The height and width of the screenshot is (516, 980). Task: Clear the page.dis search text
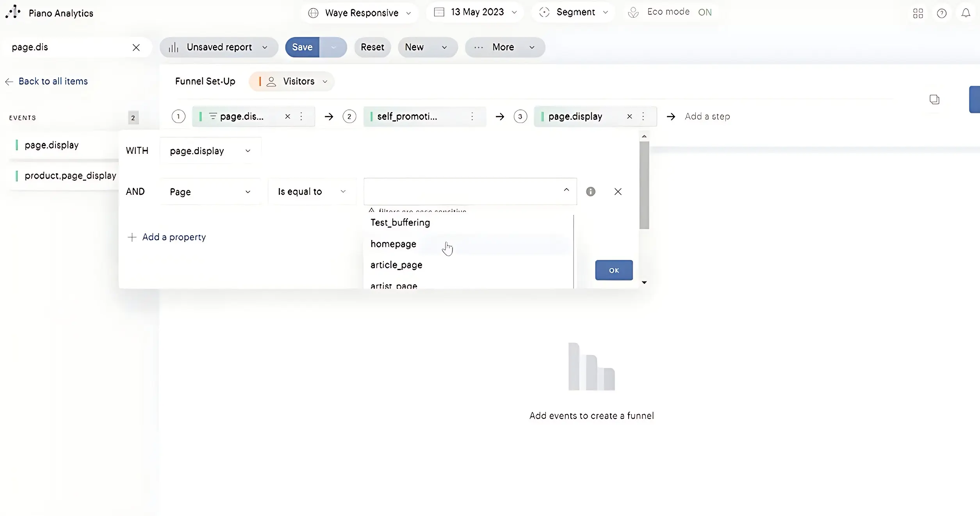[x=136, y=48]
